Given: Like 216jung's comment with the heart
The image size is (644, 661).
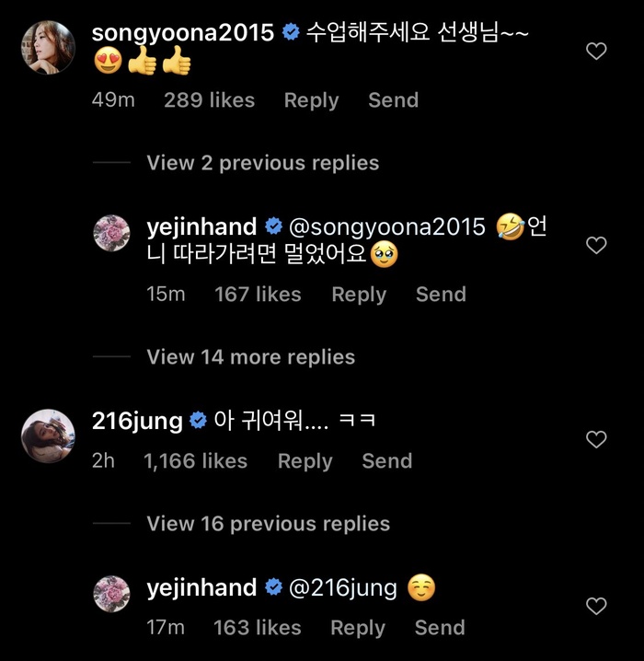Looking at the screenshot, I should (x=596, y=439).
